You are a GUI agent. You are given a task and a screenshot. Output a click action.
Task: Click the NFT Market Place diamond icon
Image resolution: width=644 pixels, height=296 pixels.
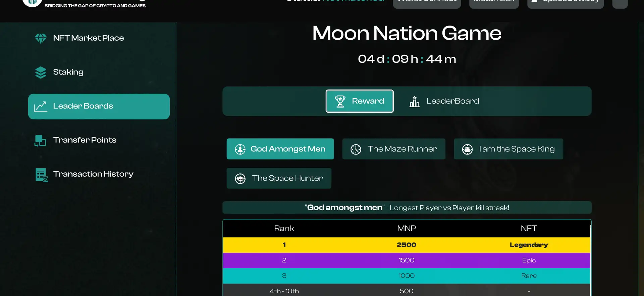click(x=41, y=38)
